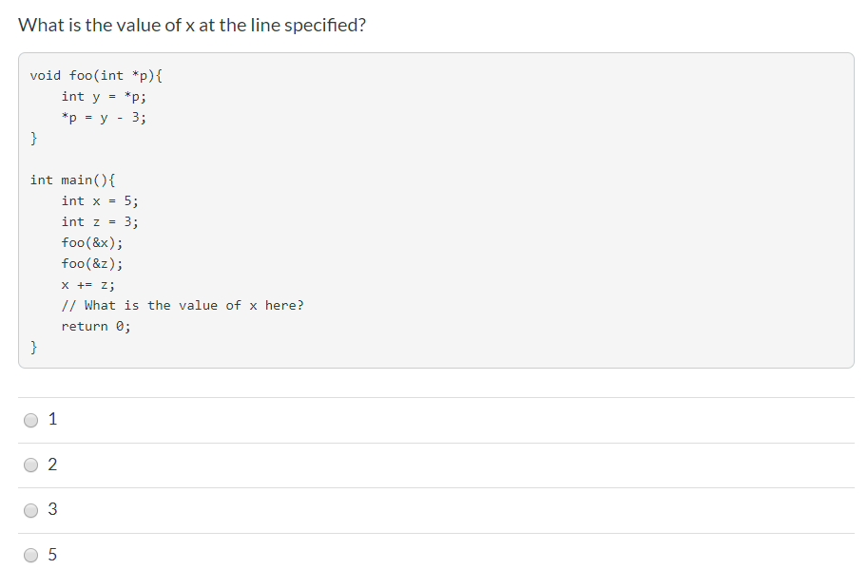868x588 pixels.
Task: Click the answer label 3
Action: [51, 509]
